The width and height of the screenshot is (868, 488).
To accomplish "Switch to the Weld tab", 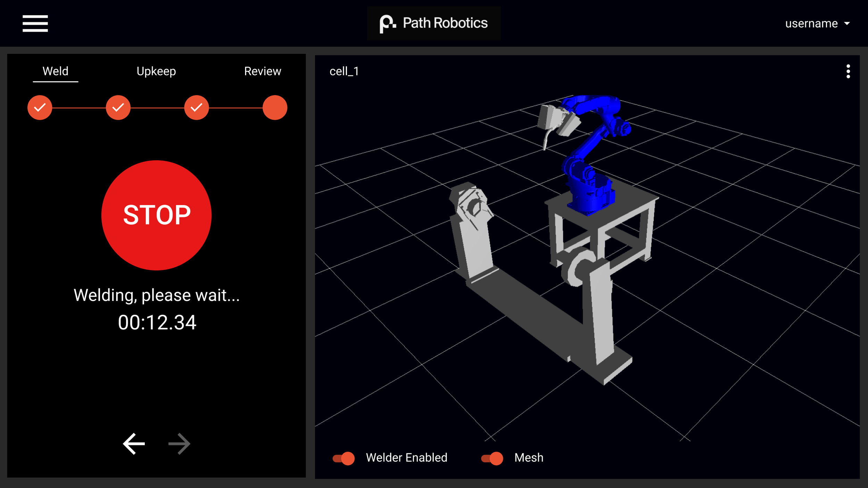I will click(x=56, y=71).
